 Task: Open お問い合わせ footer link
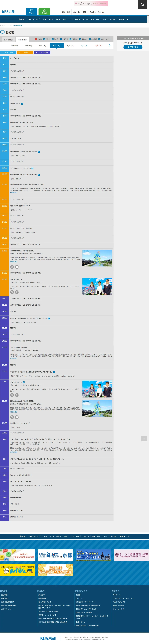coord(6,609)
